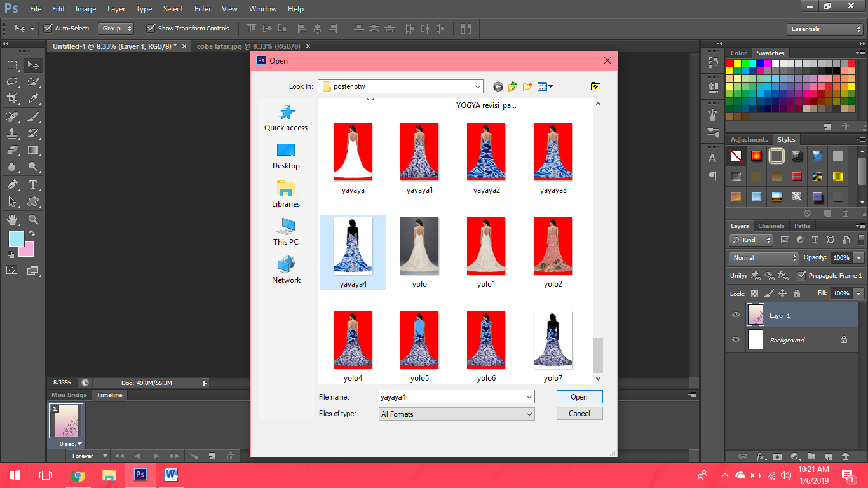
Task: Select the Lasso tool
Action: pyautogui.click(x=11, y=81)
